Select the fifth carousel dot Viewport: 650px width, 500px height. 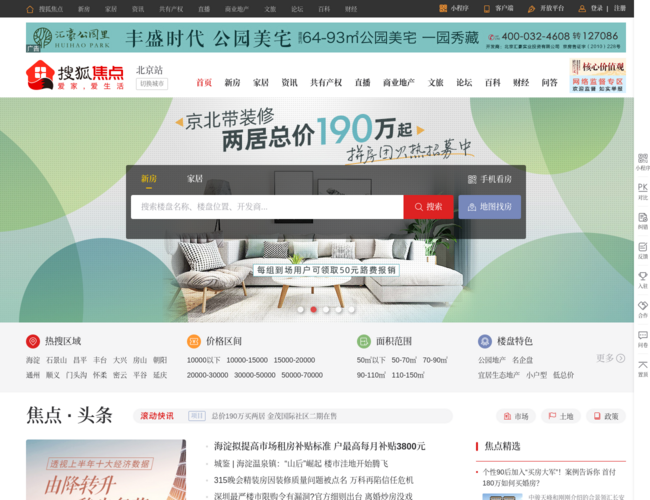pyautogui.click(x=351, y=309)
